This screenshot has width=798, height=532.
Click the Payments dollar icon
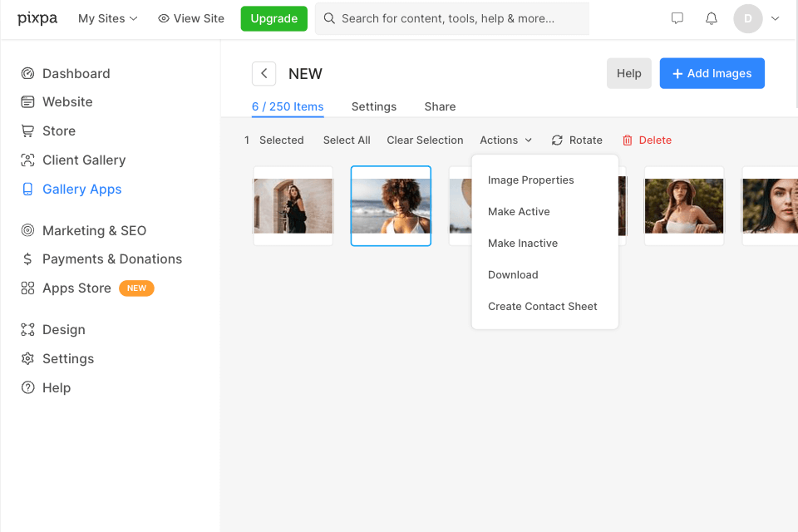point(27,259)
